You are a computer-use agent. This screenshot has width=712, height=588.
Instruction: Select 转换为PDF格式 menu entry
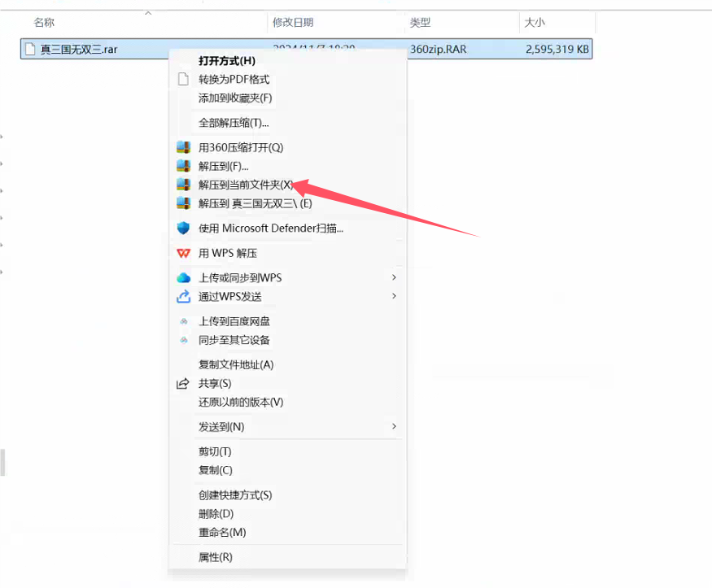pyautogui.click(x=234, y=80)
